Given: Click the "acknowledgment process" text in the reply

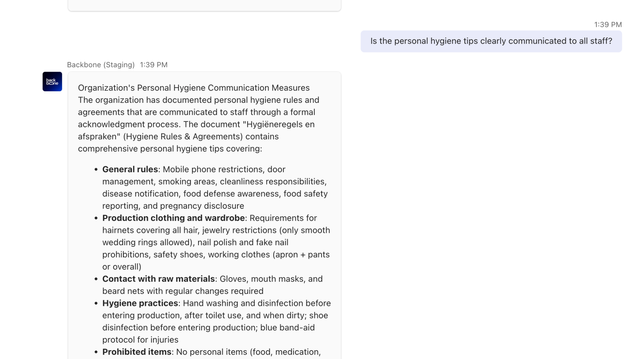Looking at the screenshot, I should (x=129, y=124).
